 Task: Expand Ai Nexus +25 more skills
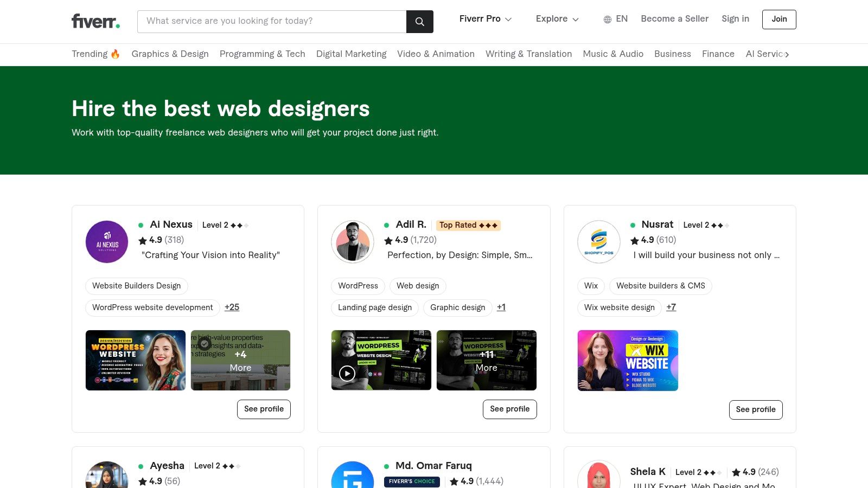coord(232,307)
